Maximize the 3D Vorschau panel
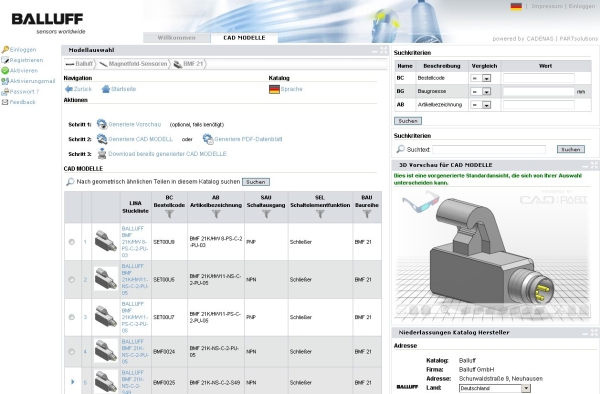The width and height of the screenshot is (600, 394). click(x=594, y=165)
